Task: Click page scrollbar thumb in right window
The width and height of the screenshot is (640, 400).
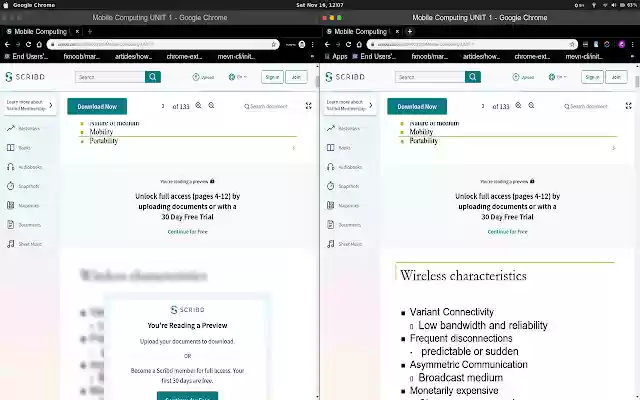Action: point(637,82)
